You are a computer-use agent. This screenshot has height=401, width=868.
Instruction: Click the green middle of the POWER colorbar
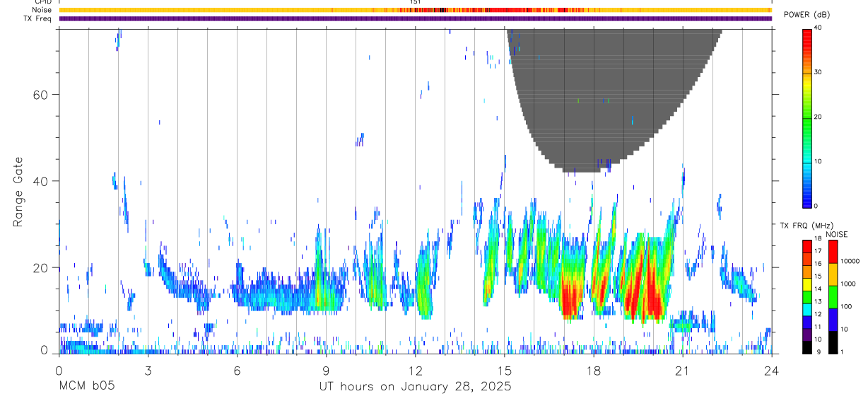click(x=807, y=117)
